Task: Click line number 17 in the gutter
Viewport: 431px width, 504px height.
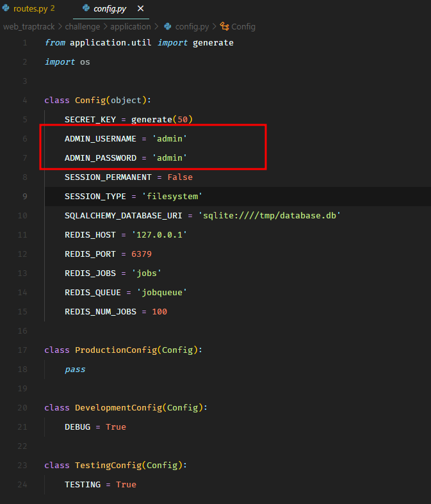Action: pyautogui.click(x=22, y=350)
